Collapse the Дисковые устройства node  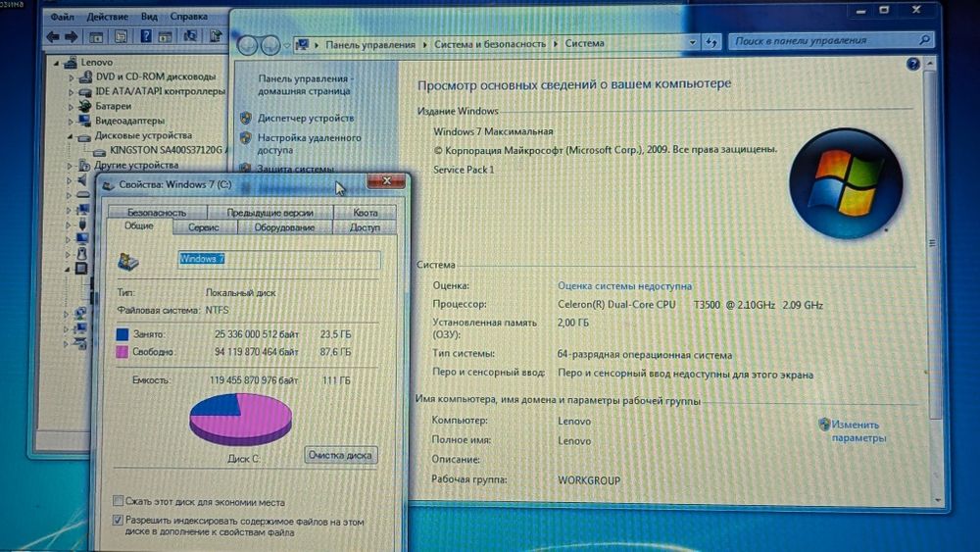(x=70, y=136)
